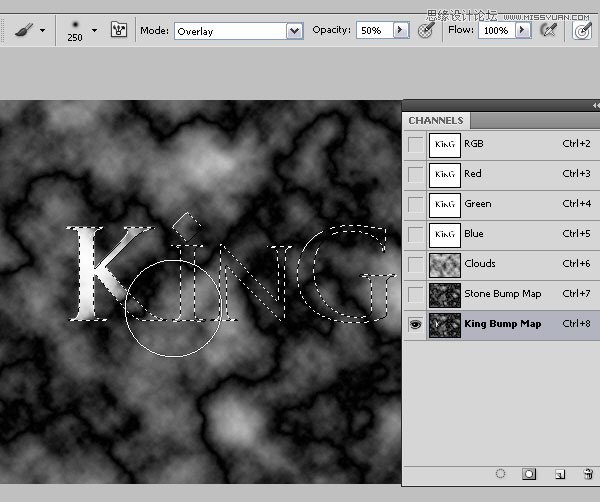Open the brush size picker arrow
600x502 pixels.
pos(94,30)
